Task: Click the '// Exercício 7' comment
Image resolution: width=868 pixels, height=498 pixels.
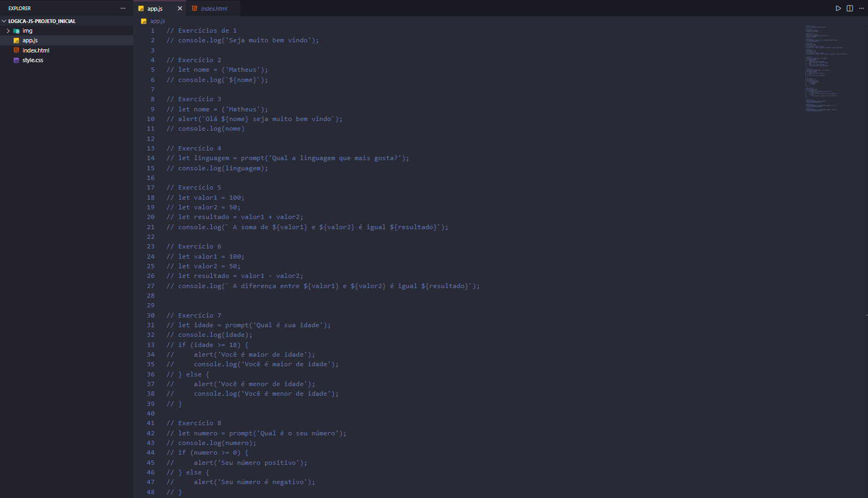Action: click(x=194, y=315)
